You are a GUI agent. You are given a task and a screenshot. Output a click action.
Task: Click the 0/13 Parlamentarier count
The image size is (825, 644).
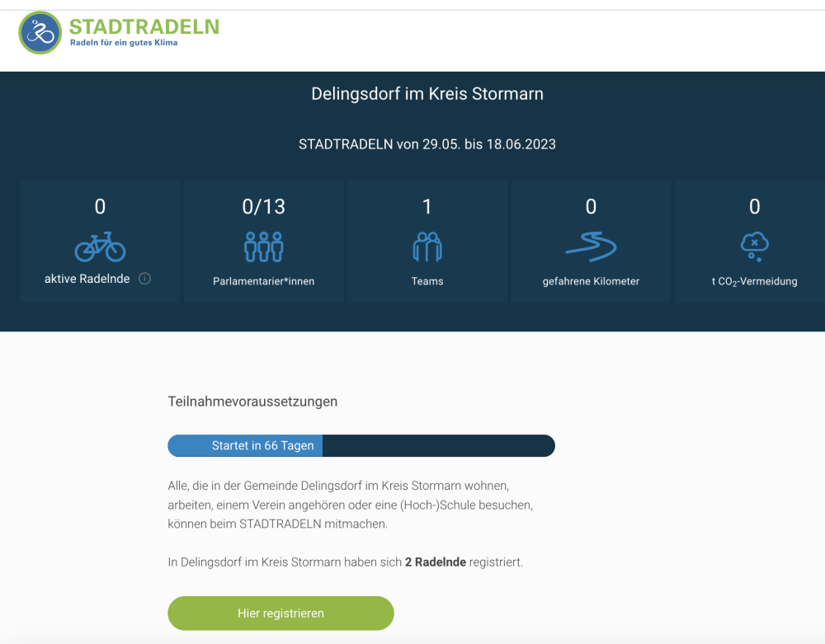pyautogui.click(x=263, y=207)
